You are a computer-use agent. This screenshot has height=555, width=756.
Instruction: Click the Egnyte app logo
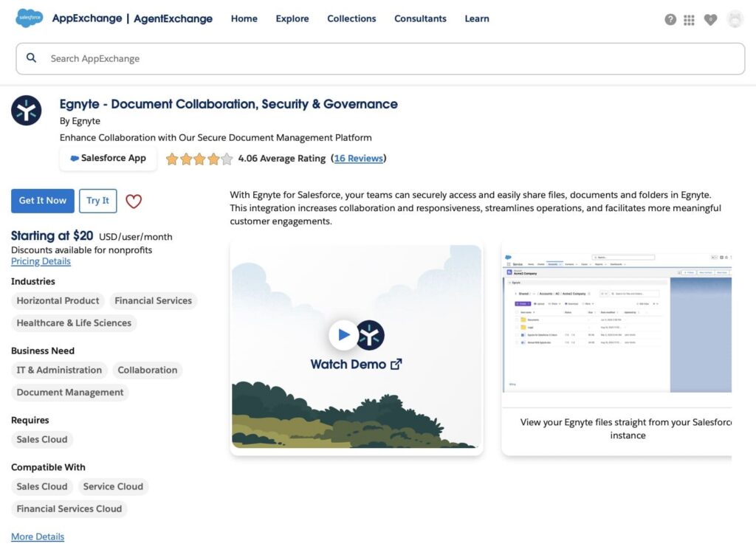(x=27, y=110)
